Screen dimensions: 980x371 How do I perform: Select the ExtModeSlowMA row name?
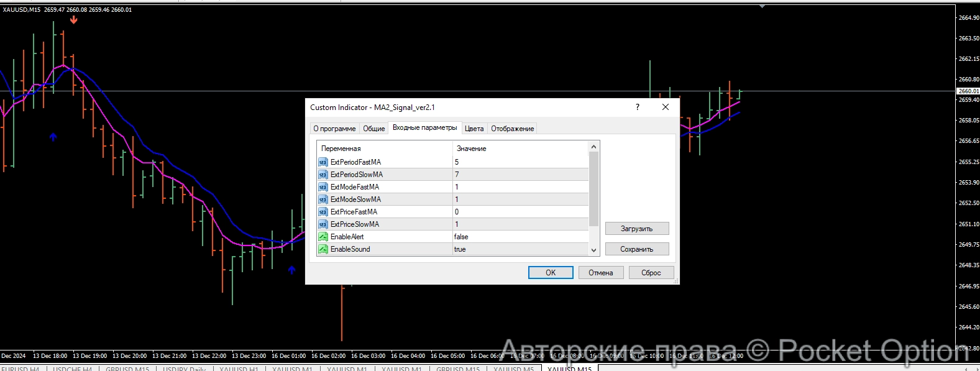click(x=355, y=199)
